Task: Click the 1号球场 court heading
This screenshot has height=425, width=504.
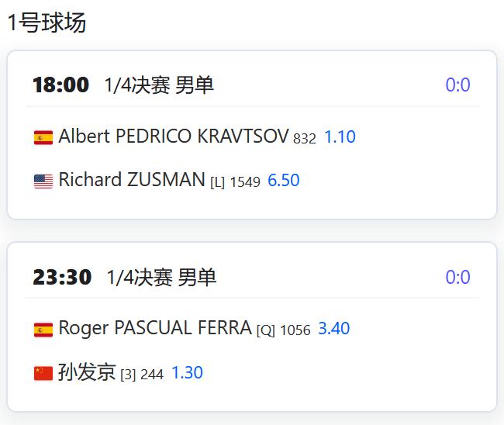Action: pos(47,22)
